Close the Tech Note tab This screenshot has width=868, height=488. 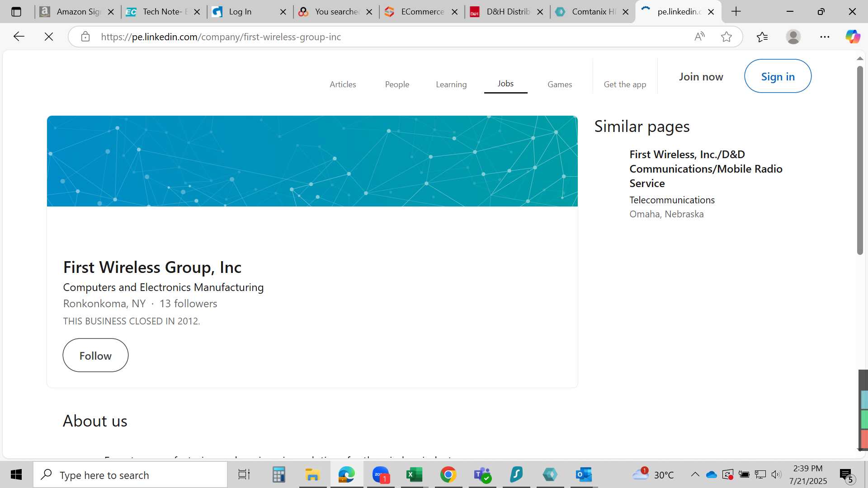197,12
